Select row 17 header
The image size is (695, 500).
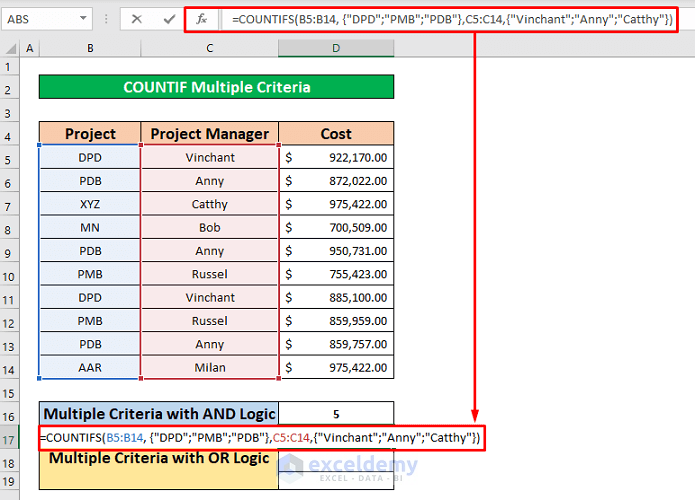tap(10, 438)
